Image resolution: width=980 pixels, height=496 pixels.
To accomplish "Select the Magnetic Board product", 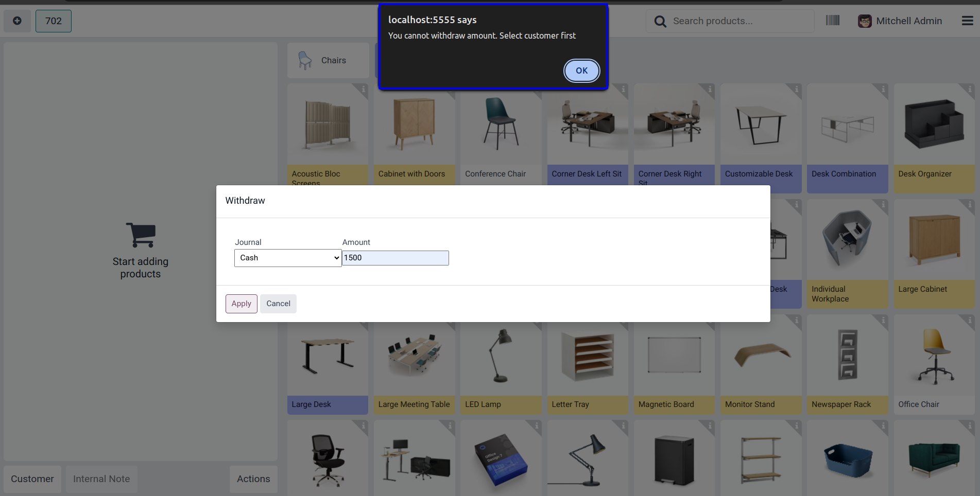I will pyautogui.click(x=674, y=364).
